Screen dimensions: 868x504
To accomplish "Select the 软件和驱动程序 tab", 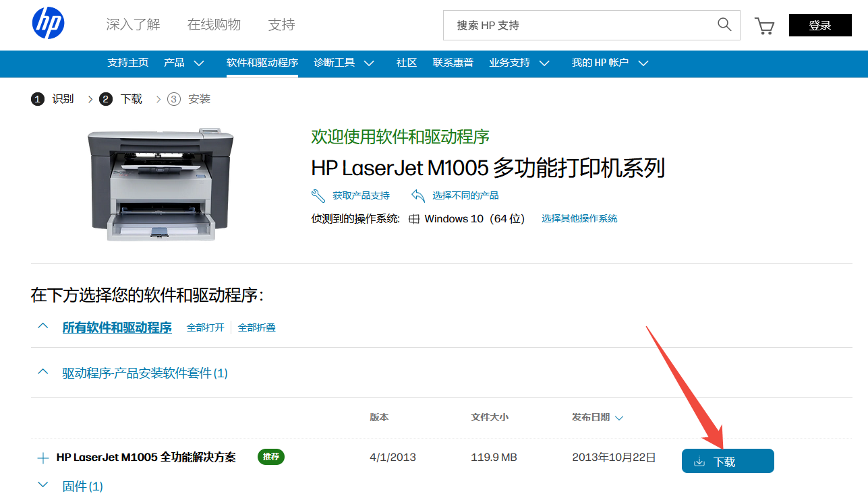I will pyautogui.click(x=262, y=63).
